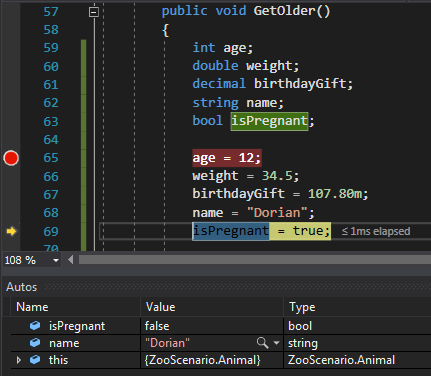Click the 'public' keyword on line 57
Screen dimensions: 431x376
[184, 11]
